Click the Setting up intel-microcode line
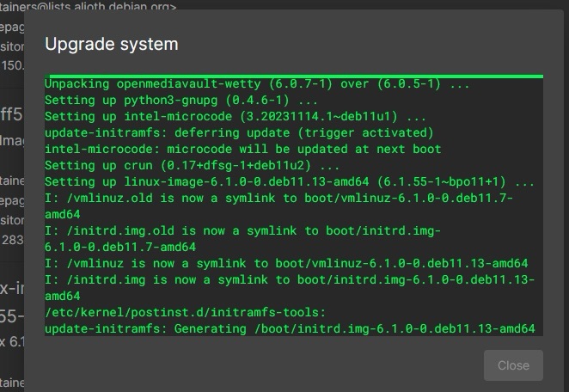 pos(236,117)
